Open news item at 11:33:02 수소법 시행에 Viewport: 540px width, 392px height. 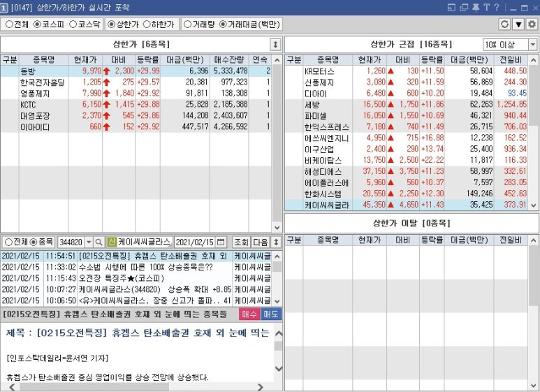coord(136,268)
